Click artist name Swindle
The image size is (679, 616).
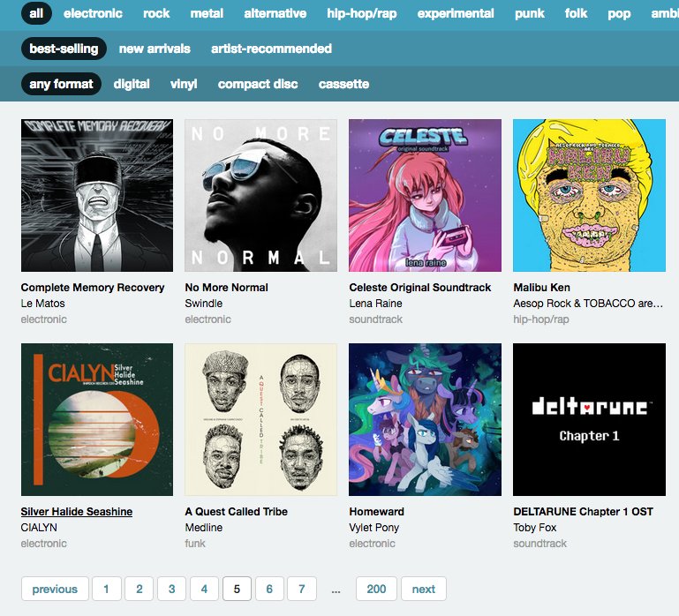[x=204, y=304]
